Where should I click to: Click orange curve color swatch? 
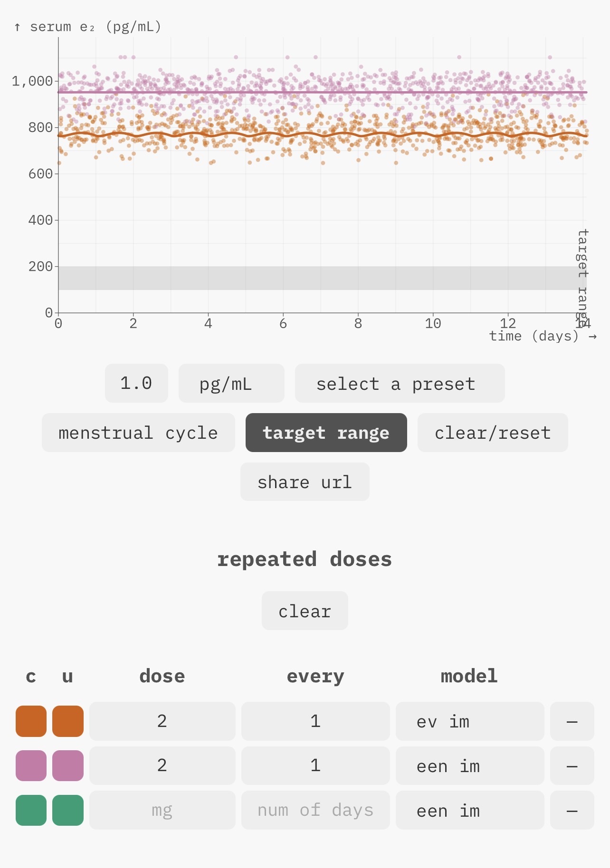click(31, 721)
